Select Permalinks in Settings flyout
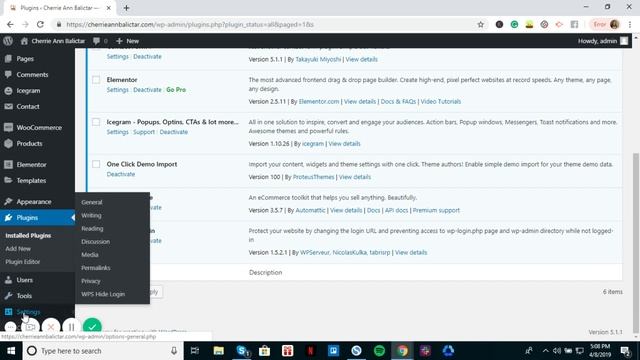Image resolution: width=640 pixels, height=360 pixels. pyautogui.click(x=96, y=268)
